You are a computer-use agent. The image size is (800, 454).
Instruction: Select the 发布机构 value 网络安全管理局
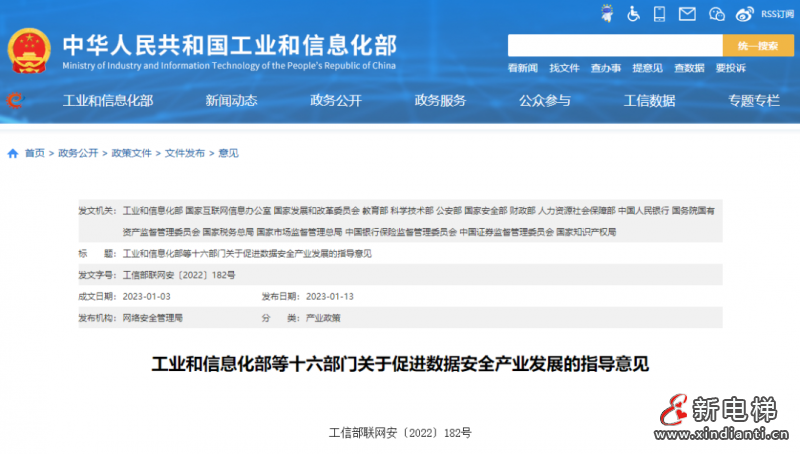click(x=153, y=318)
